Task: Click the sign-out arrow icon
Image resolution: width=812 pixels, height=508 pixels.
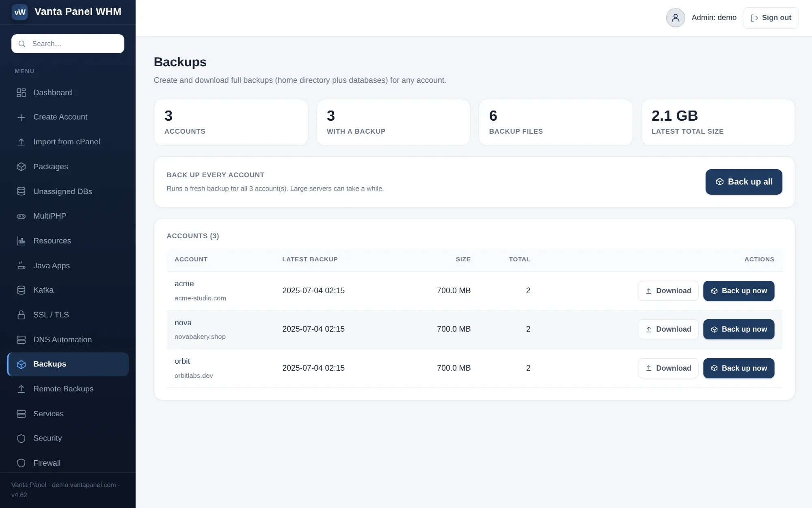Action: click(x=754, y=18)
